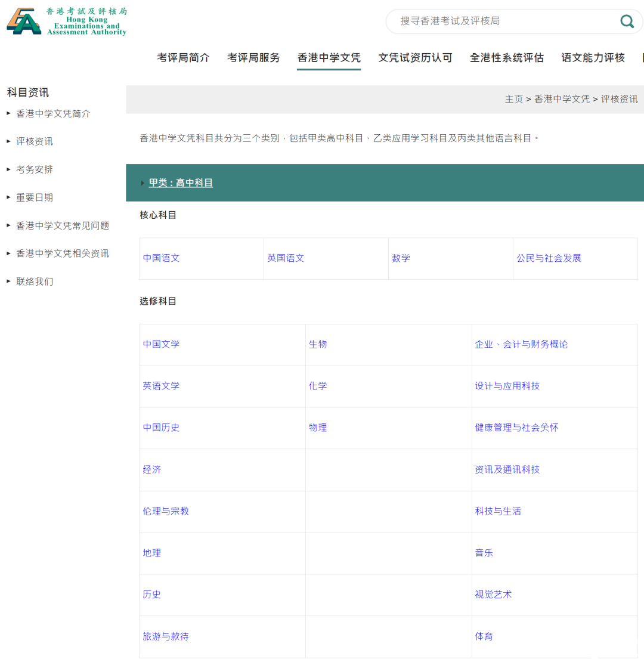Open the 企业、会计与财务概论 link
The width and height of the screenshot is (644, 662).
click(521, 344)
